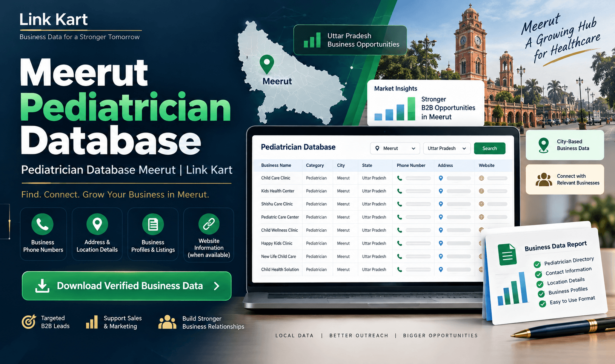Image resolution: width=615 pixels, height=364 pixels.
Task: Toggle the Easy to Use Format checkmark
Action: tap(543, 304)
